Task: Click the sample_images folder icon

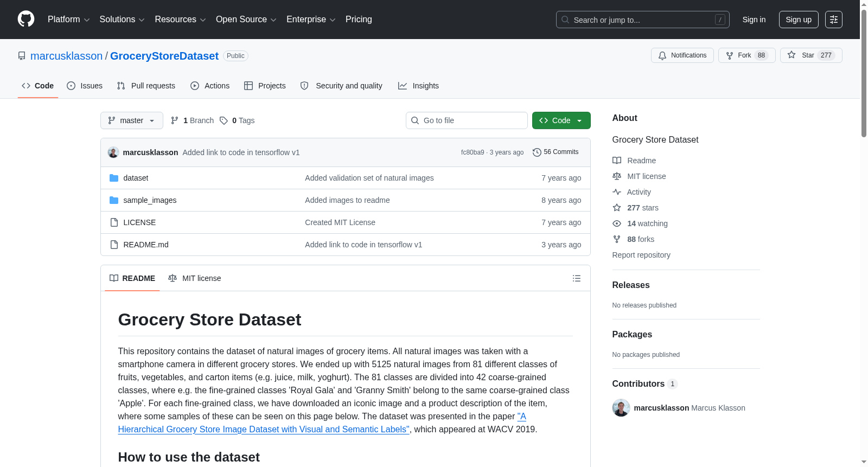Action: (114, 200)
